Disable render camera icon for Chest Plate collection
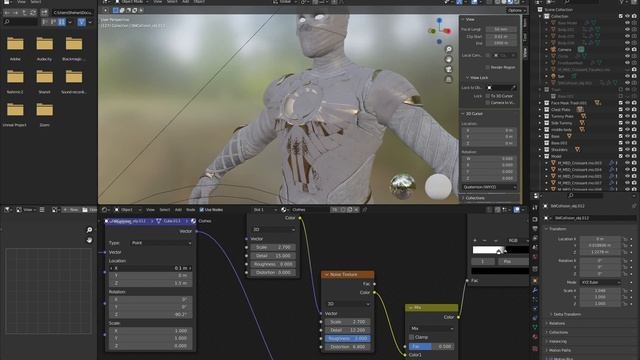Screen dimensions: 640x360 coord(634,109)
